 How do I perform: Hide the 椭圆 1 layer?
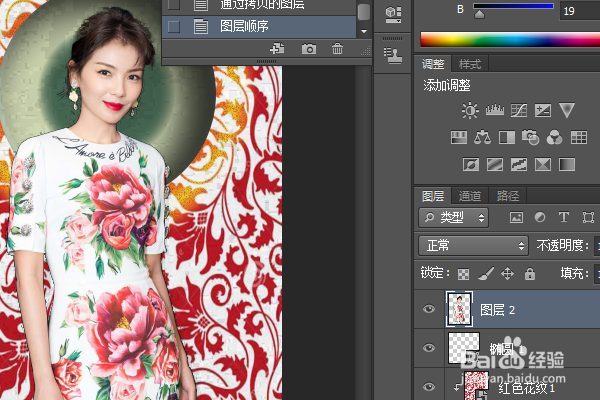pos(429,348)
